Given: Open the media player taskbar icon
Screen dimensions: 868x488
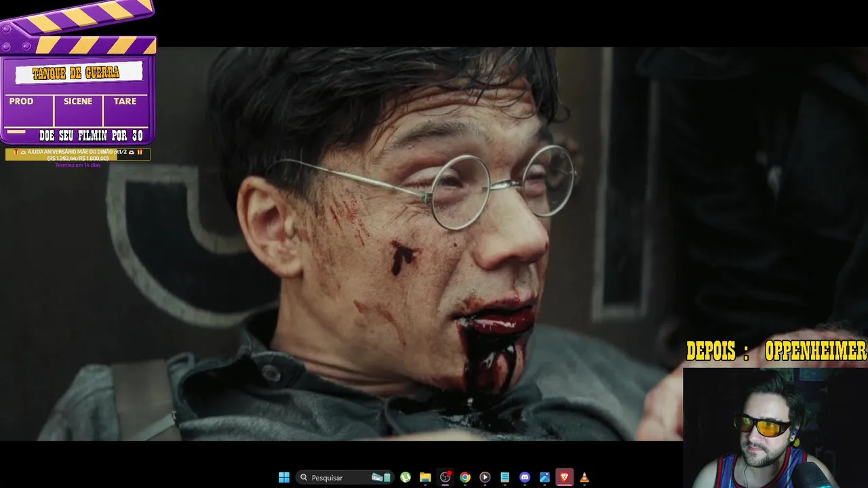Looking at the screenshot, I should (x=485, y=477).
